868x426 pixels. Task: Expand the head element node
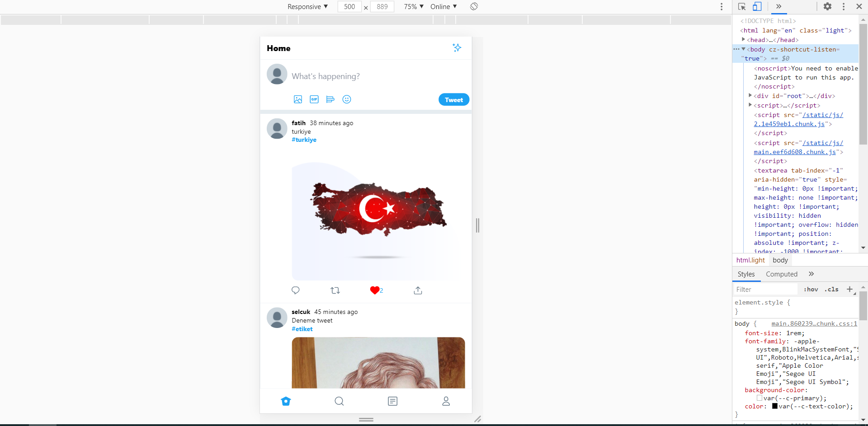[743, 39]
